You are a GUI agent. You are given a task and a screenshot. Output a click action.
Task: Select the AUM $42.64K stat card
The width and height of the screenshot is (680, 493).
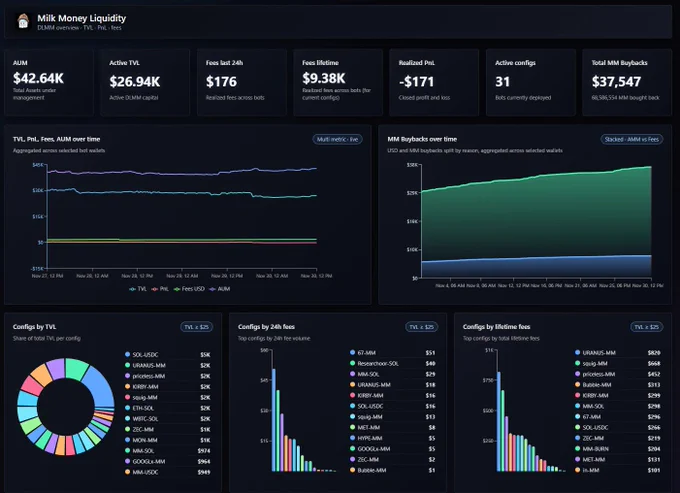pyautogui.click(x=49, y=82)
